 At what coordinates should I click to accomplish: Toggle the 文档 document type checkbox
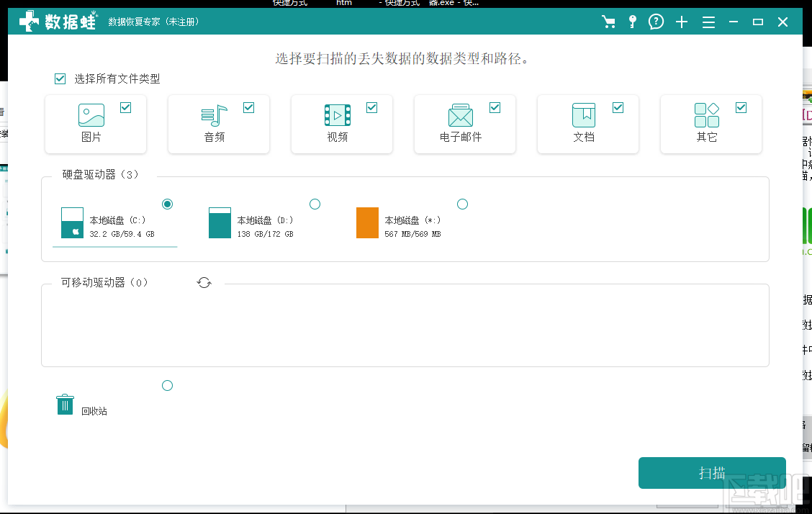tap(618, 108)
